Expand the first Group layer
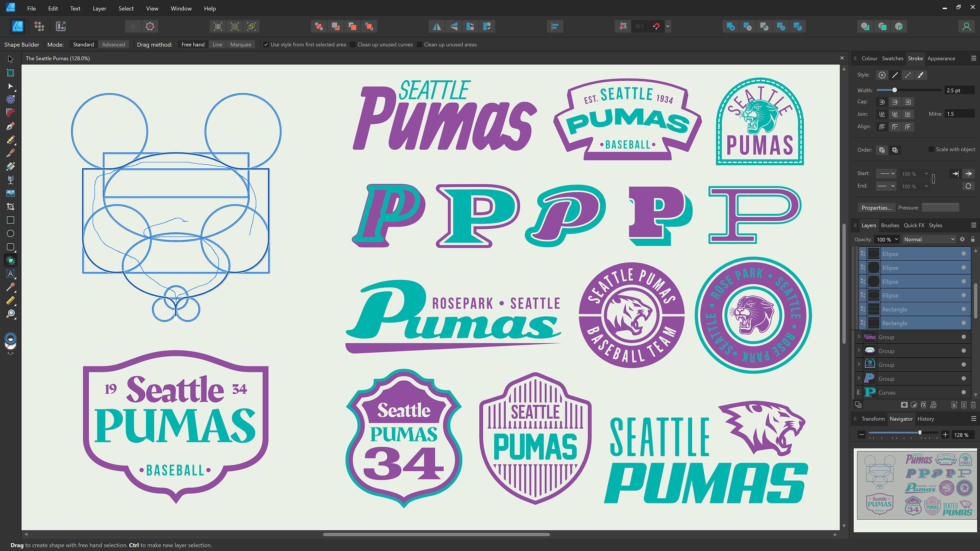Screen dimensions: 980x551 click(859, 336)
